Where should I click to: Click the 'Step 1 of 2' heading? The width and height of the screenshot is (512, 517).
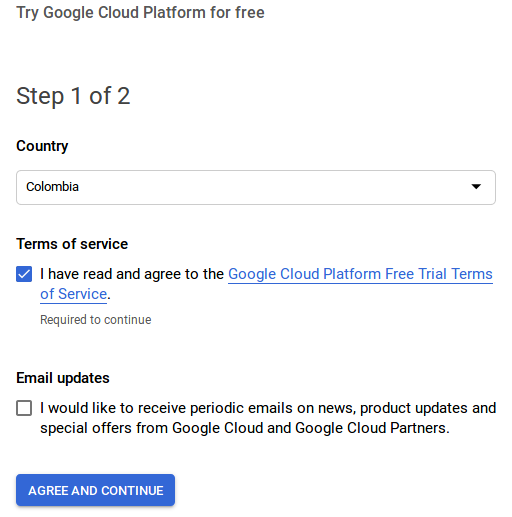coord(73,96)
